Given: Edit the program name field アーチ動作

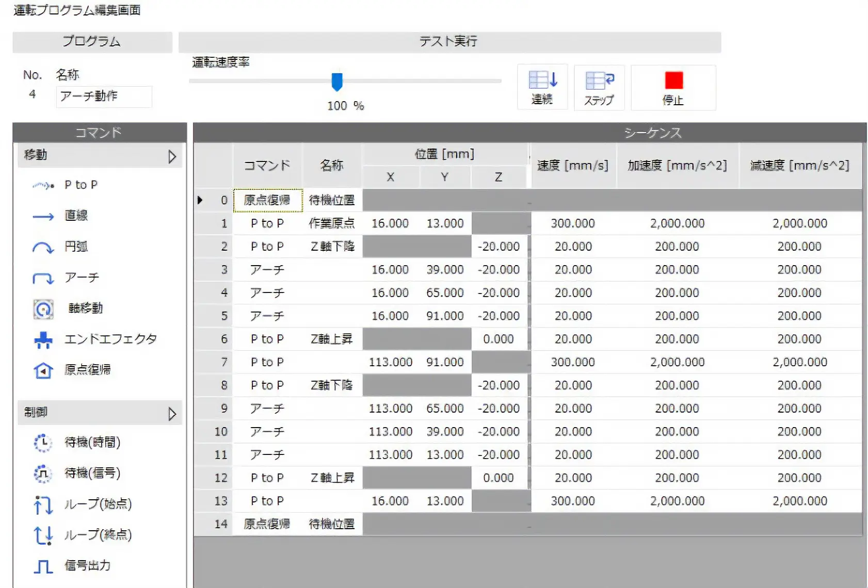Looking at the screenshot, I should (x=104, y=96).
